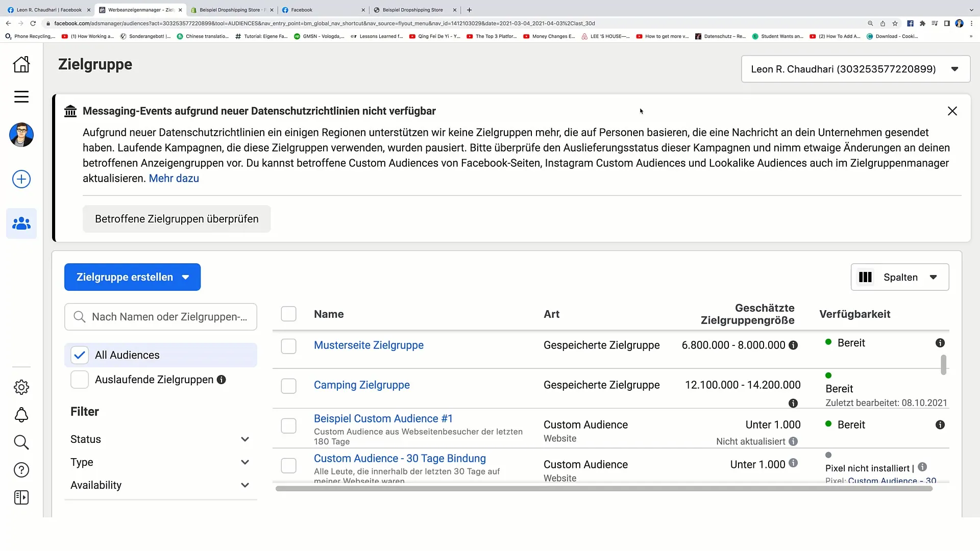
Task: Toggle the sidebar panel icon at the bottom
Action: 21,497
